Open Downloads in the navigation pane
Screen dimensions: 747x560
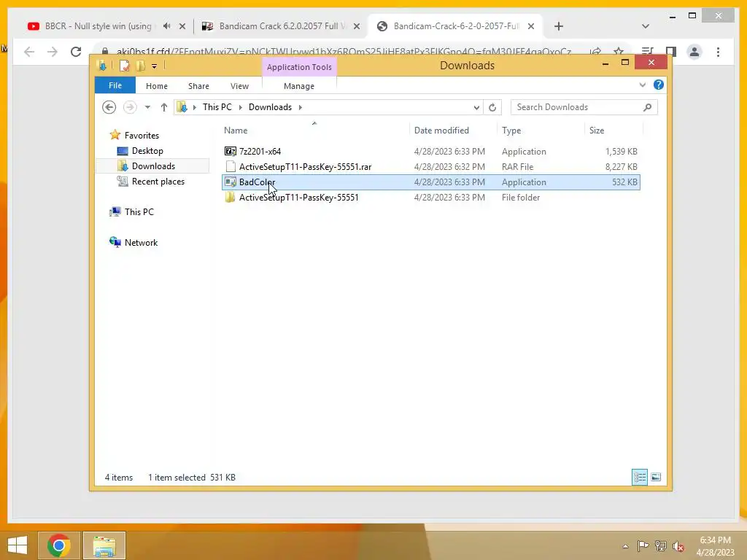[x=153, y=166]
